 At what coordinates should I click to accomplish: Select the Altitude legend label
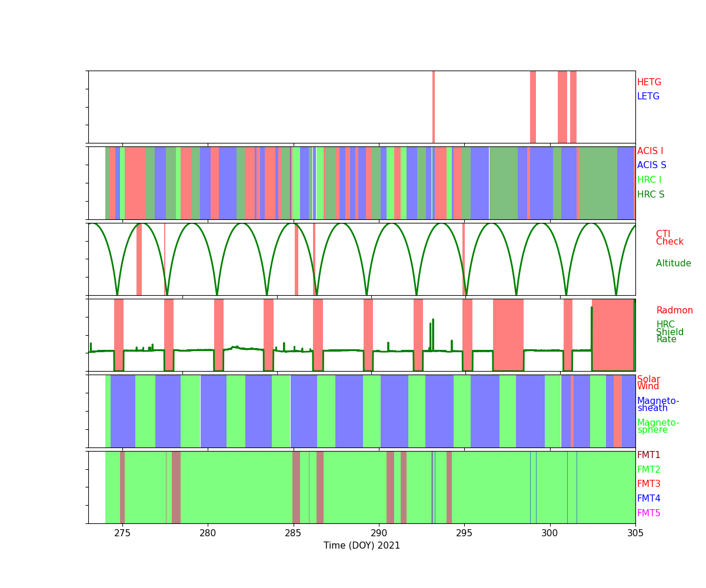(x=673, y=263)
